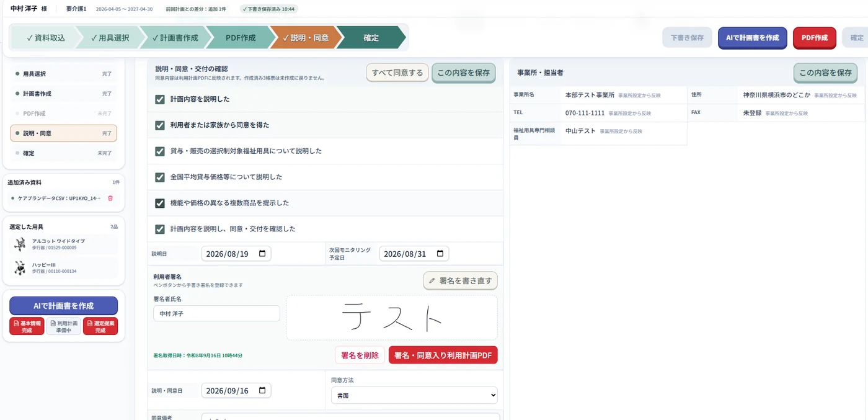Click the 同意備考 text field
Image resolution: width=868 pixels, height=420 pixels.
pyautogui.click(x=350, y=417)
